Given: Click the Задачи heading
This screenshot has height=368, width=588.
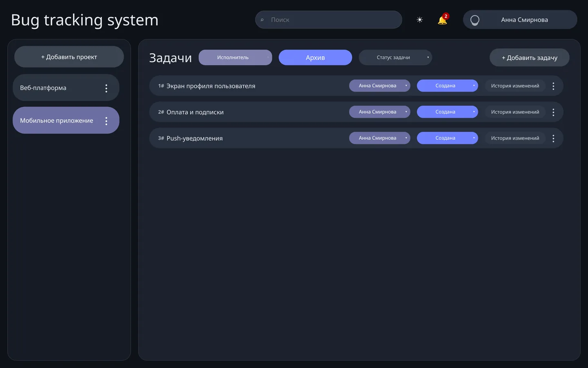Looking at the screenshot, I should point(170,58).
